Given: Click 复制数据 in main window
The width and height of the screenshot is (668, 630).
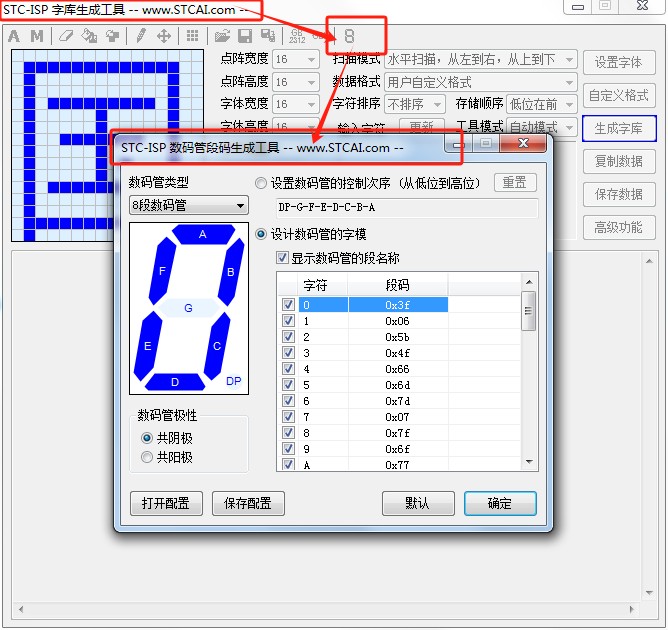Looking at the screenshot, I should point(619,161).
